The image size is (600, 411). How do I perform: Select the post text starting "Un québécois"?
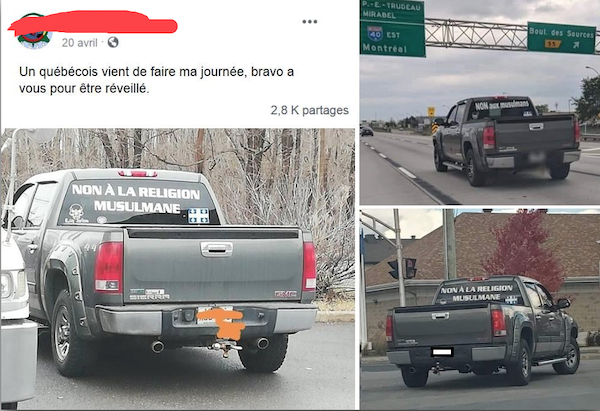(x=157, y=80)
